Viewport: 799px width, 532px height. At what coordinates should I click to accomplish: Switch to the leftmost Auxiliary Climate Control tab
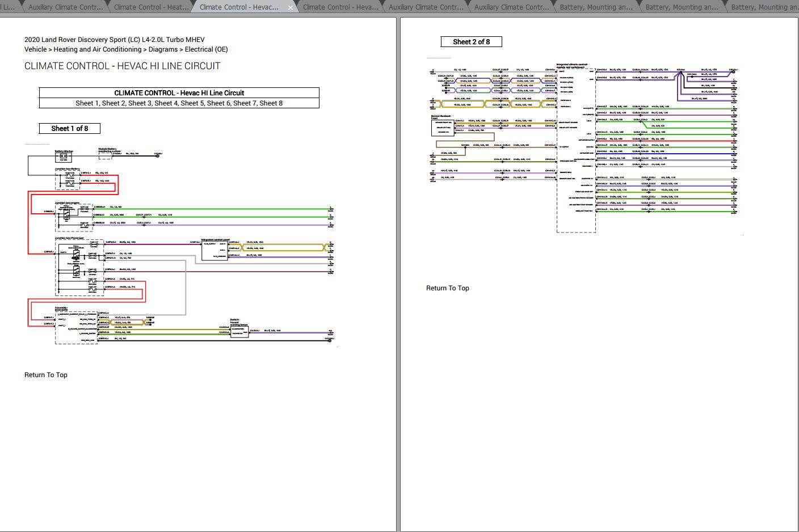coord(65,7)
